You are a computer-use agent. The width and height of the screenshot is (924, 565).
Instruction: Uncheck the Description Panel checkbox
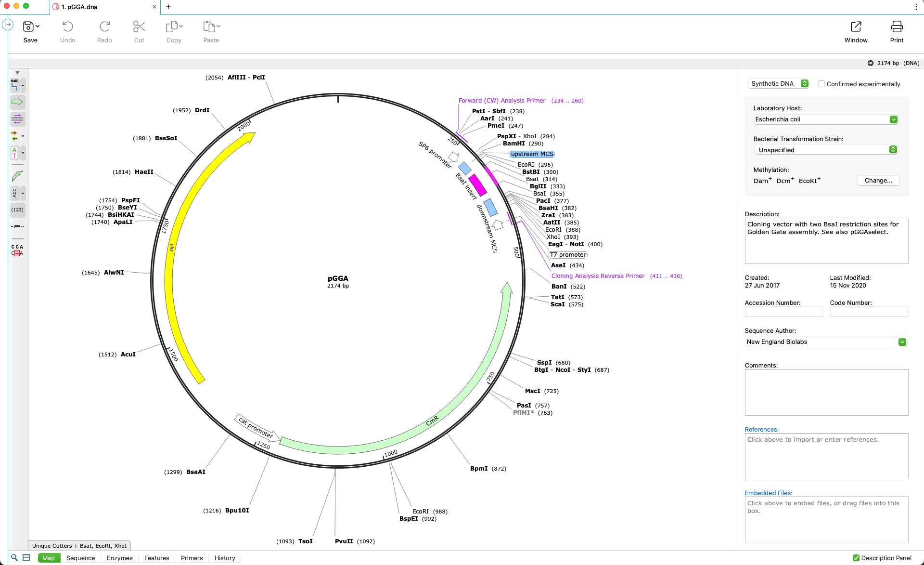pyautogui.click(x=856, y=558)
